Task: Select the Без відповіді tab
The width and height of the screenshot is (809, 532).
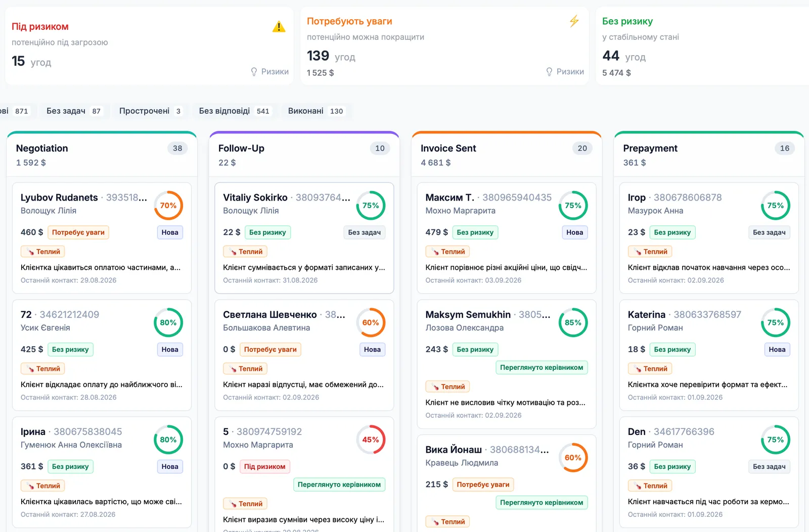Action: (x=235, y=111)
